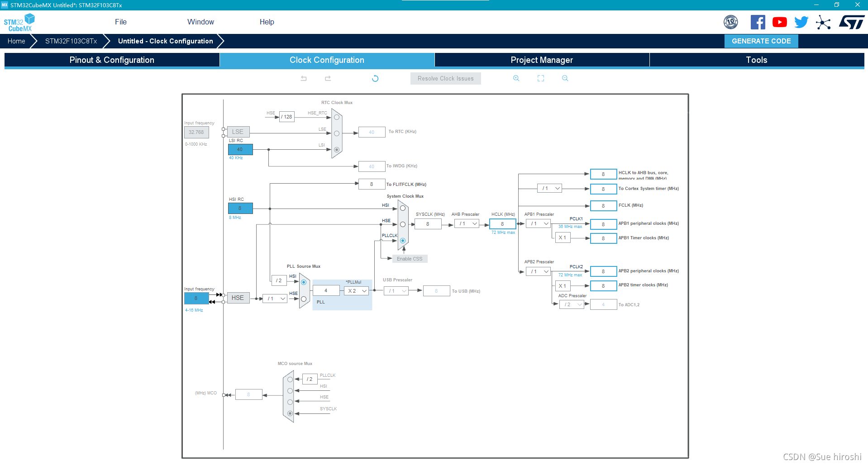Open the Cortex System timer divider dropdown
Image resolution: width=868 pixels, height=465 pixels.
click(549, 188)
